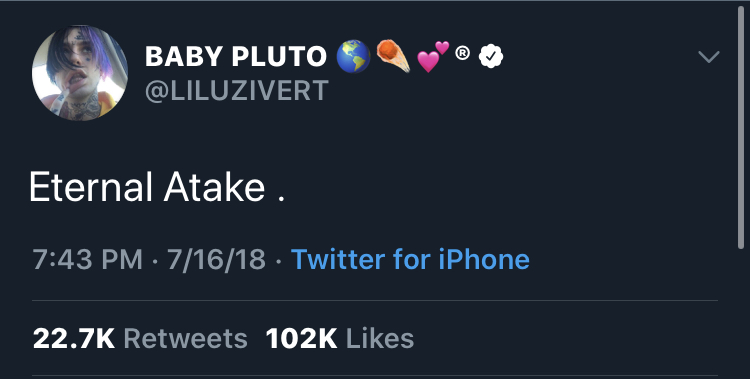Viewport: 750px width, 379px height.
Task: Click the 7/16/18 date text
Action: pyautogui.click(x=216, y=259)
